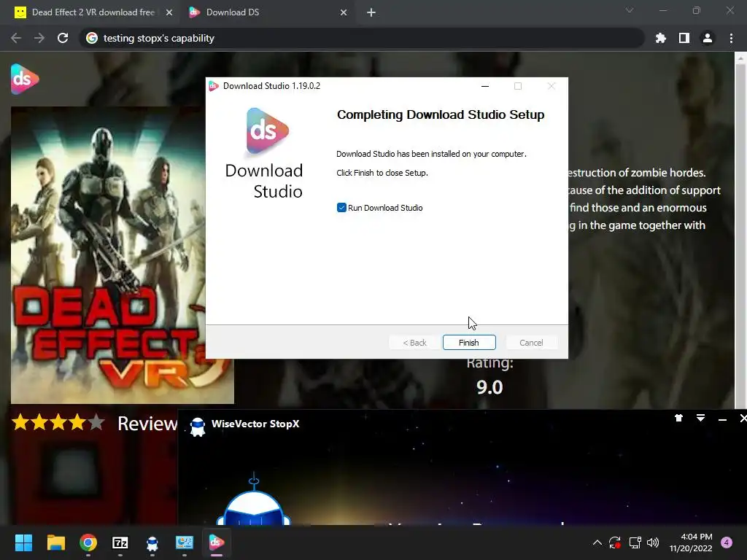Go forward in browser history

click(39, 38)
